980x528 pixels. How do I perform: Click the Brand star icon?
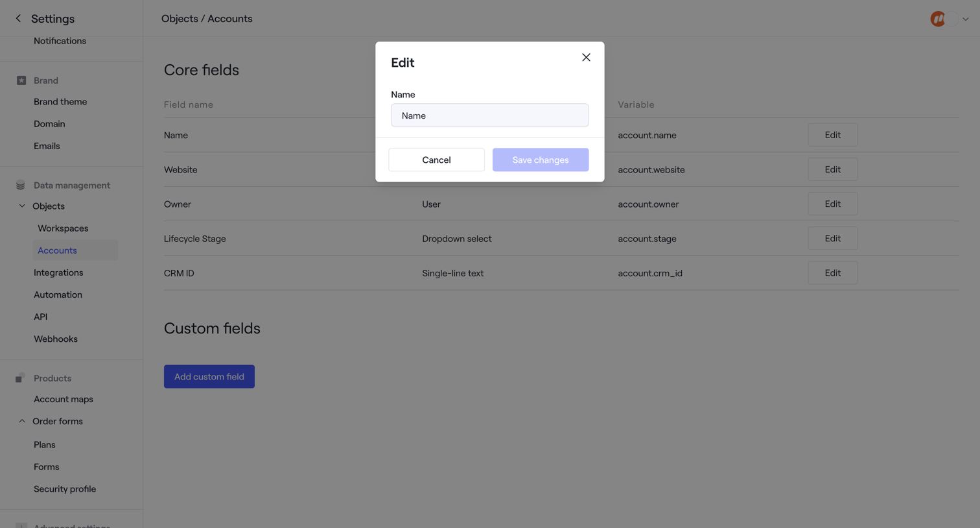21,80
